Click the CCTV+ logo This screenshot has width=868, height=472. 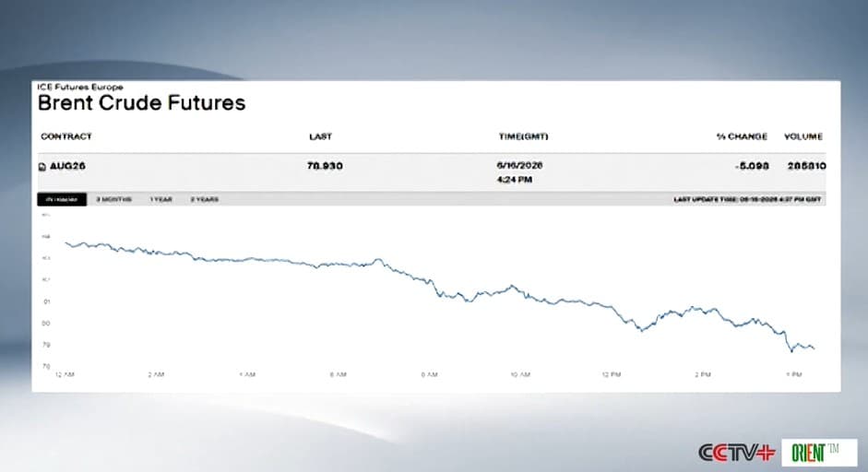click(737, 453)
